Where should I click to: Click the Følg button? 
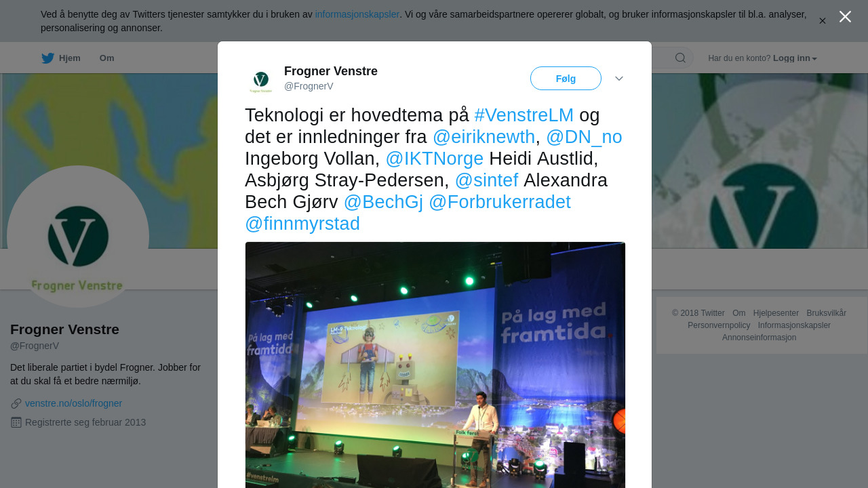(566, 79)
